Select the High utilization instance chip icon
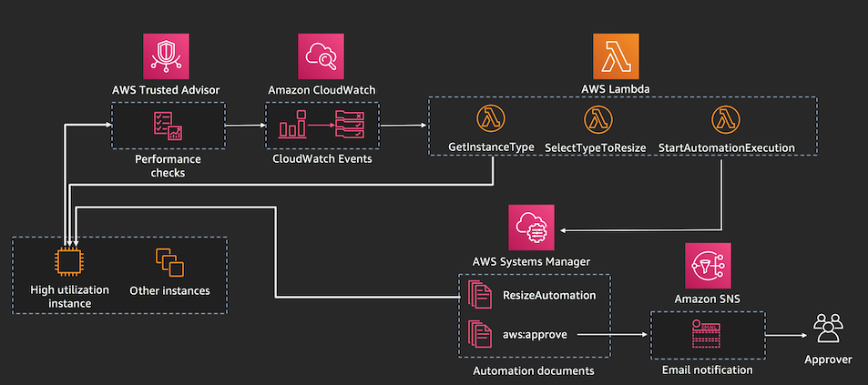868x385 pixels. 68,261
